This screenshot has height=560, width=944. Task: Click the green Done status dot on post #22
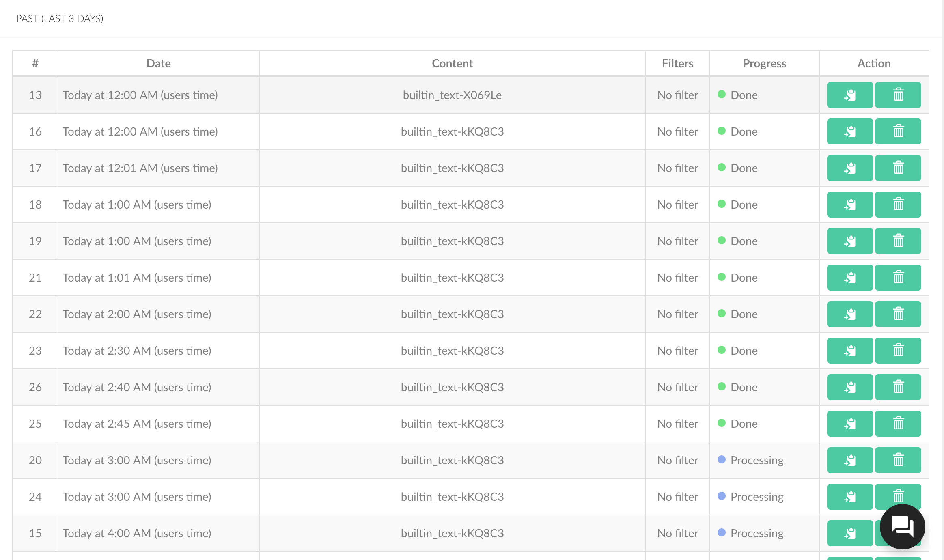(722, 313)
